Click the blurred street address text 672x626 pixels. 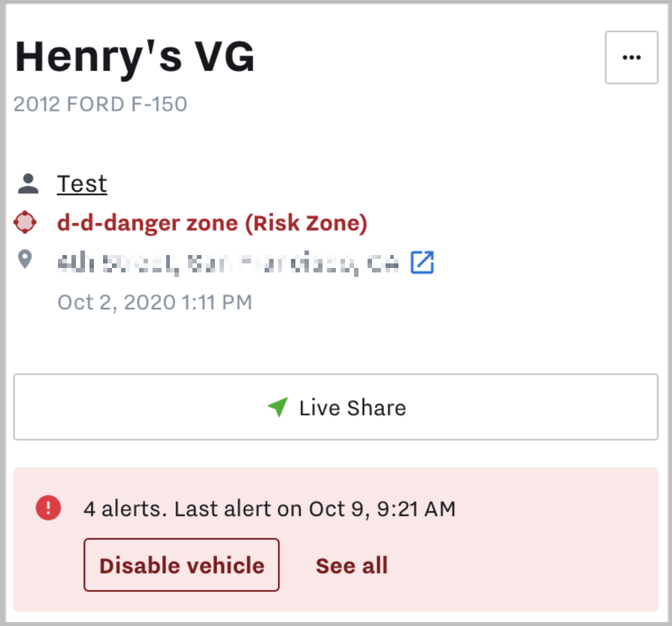pyautogui.click(x=229, y=263)
